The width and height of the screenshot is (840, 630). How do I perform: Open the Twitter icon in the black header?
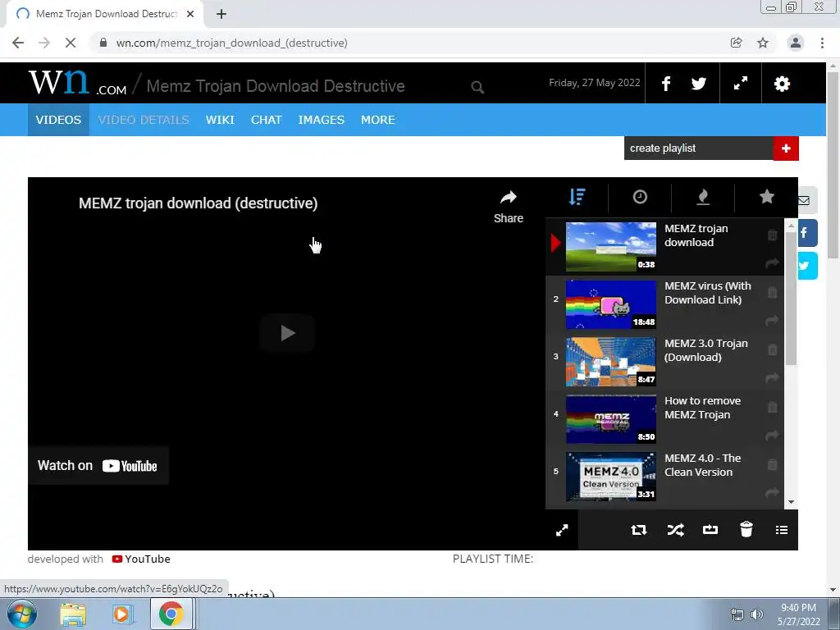[699, 84]
